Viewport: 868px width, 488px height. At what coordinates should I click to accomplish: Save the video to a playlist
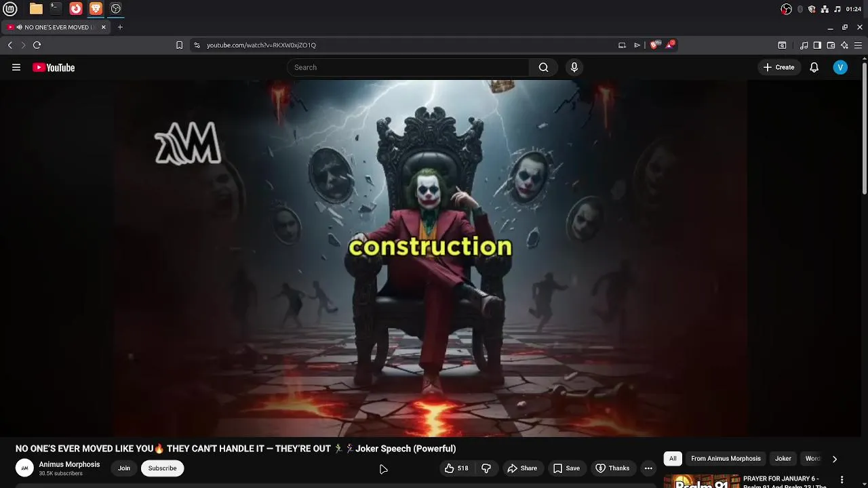(x=566, y=468)
